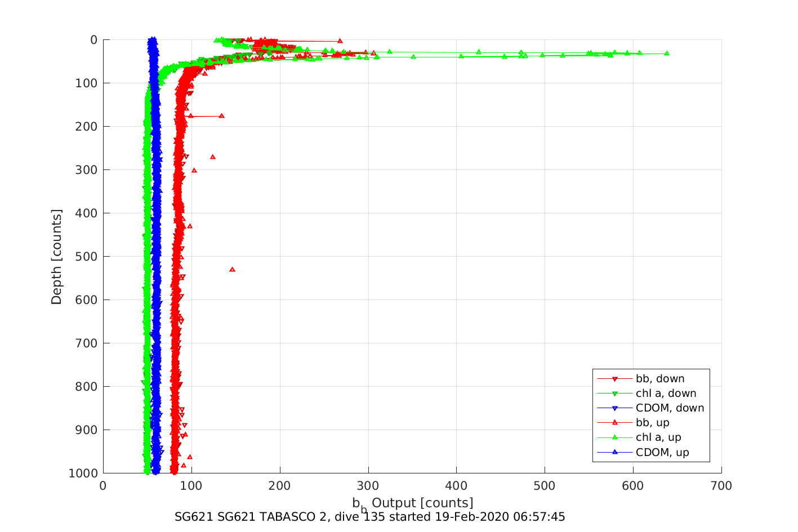Click the 'Depth [counts]' y-axis label

pos(57,257)
